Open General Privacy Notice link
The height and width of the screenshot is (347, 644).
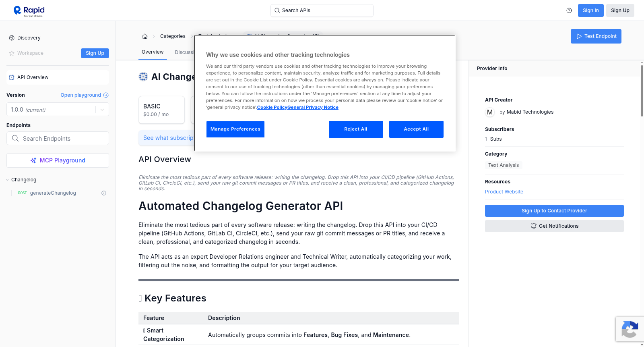313,107
